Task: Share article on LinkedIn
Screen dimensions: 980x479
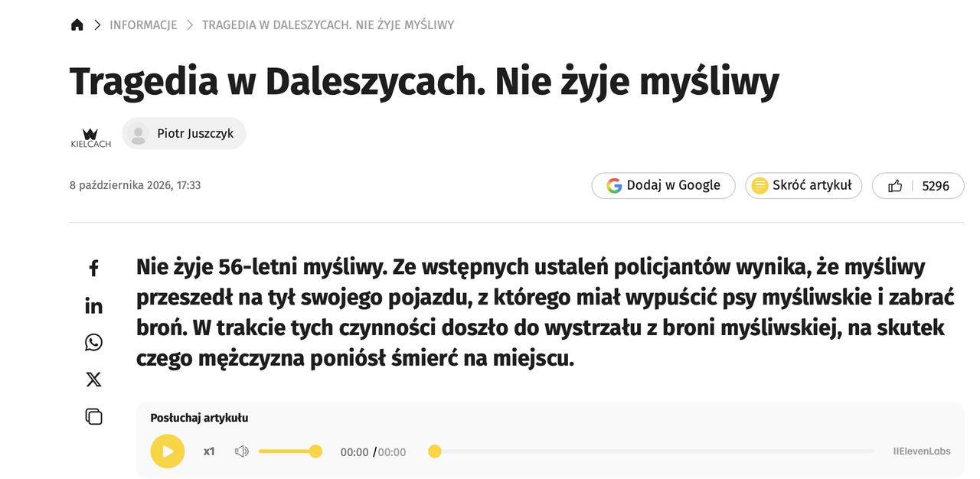Action: click(x=93, y=305)
